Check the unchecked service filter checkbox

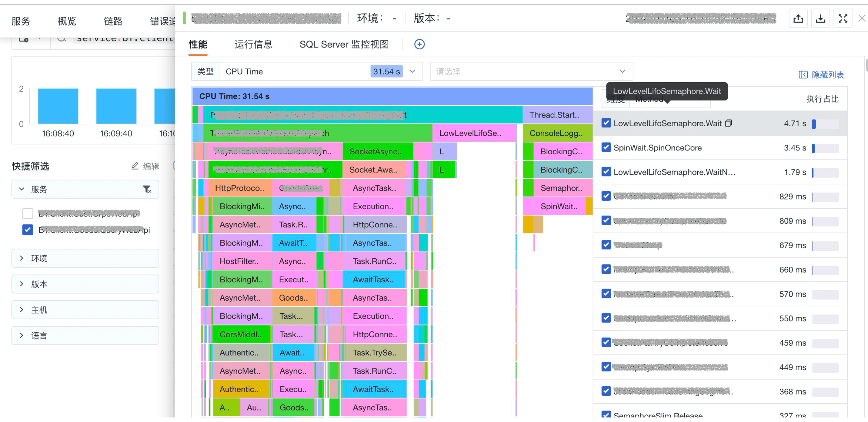coord(28,213)
